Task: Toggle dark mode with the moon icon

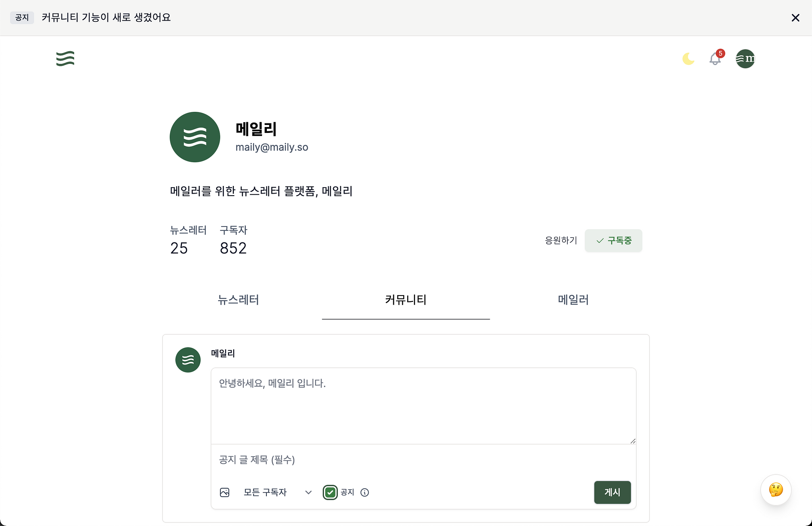Action: tap(688, 59)
